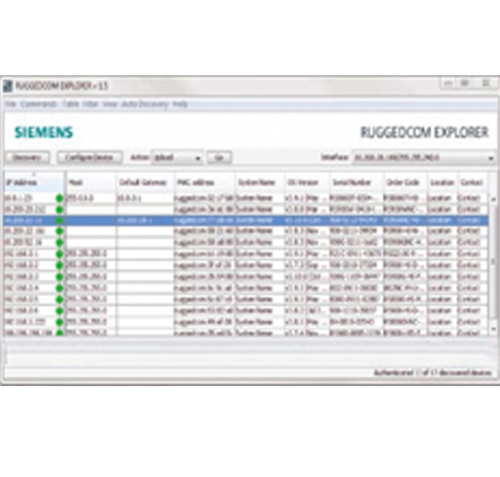Click green status dot of row 192.168.0.1
The height and width of the screenshot is (477, 500).
pos(60,254)
